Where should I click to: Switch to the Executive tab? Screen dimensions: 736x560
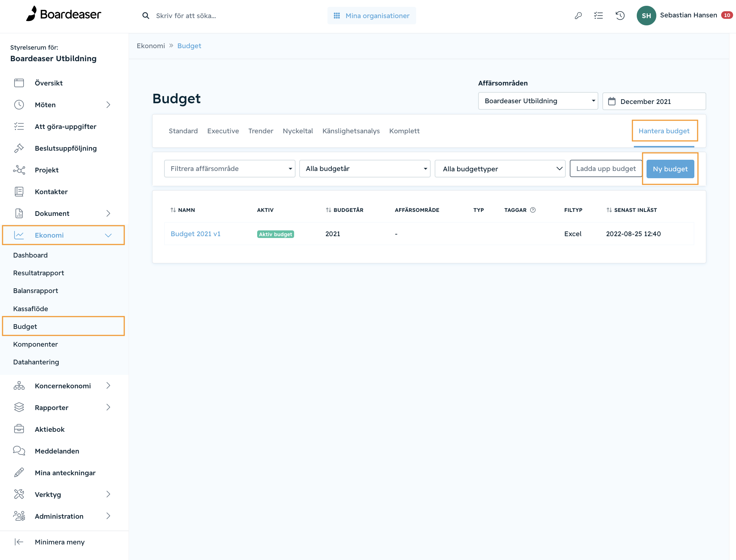tap(223, 131)
